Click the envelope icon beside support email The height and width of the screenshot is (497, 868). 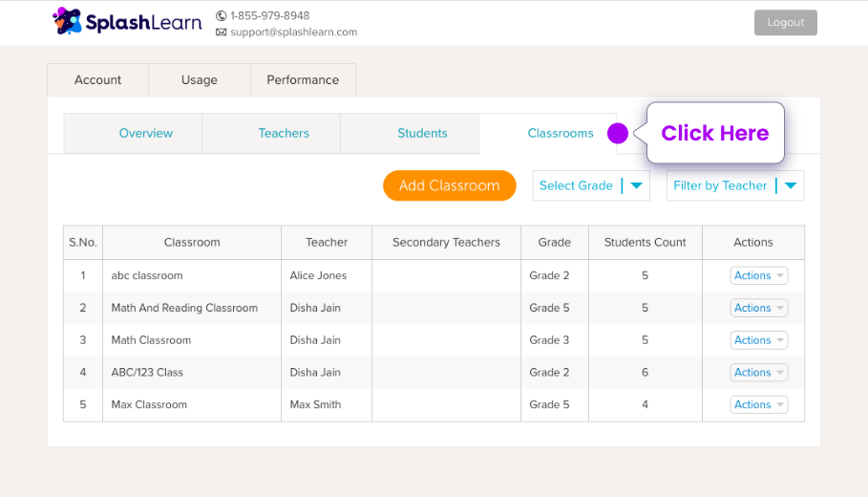click(x=221, y=32)
